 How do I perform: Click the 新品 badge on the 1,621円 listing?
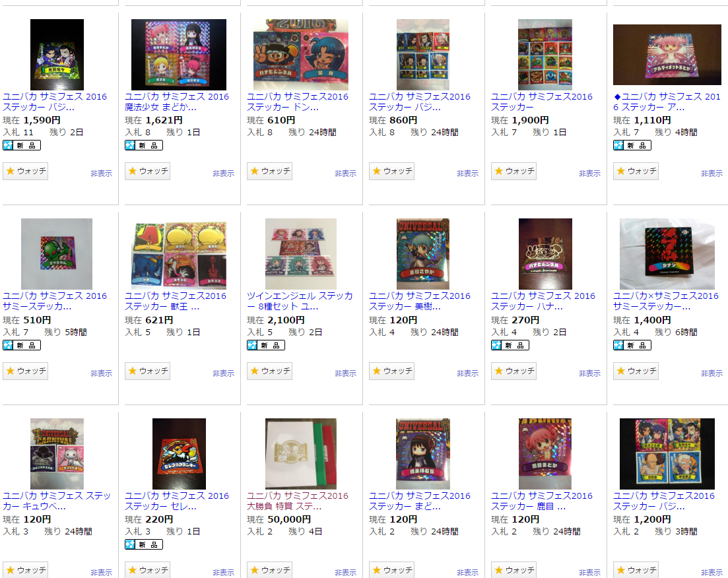(144, 145)
